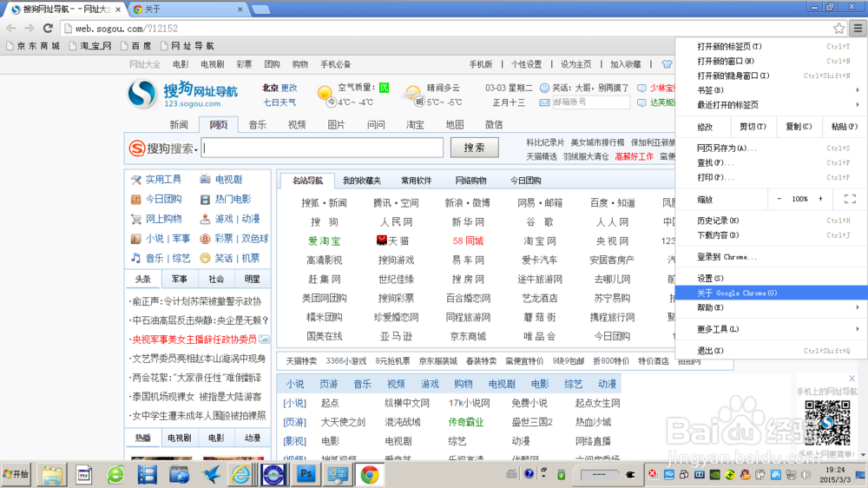Click the browser back arrow
868x488 pixels.
pos(11,29)
